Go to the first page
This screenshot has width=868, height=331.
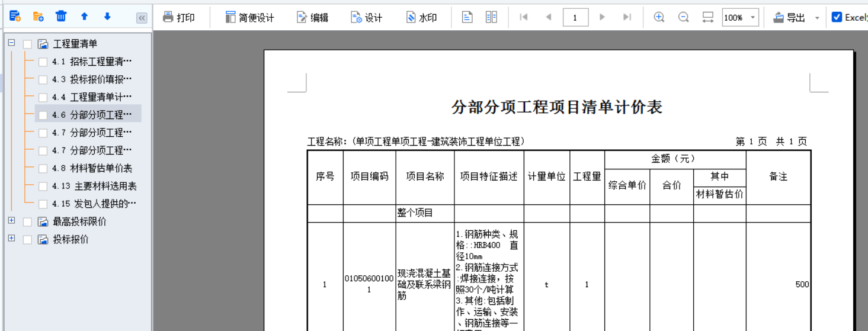tap(523, 17)
